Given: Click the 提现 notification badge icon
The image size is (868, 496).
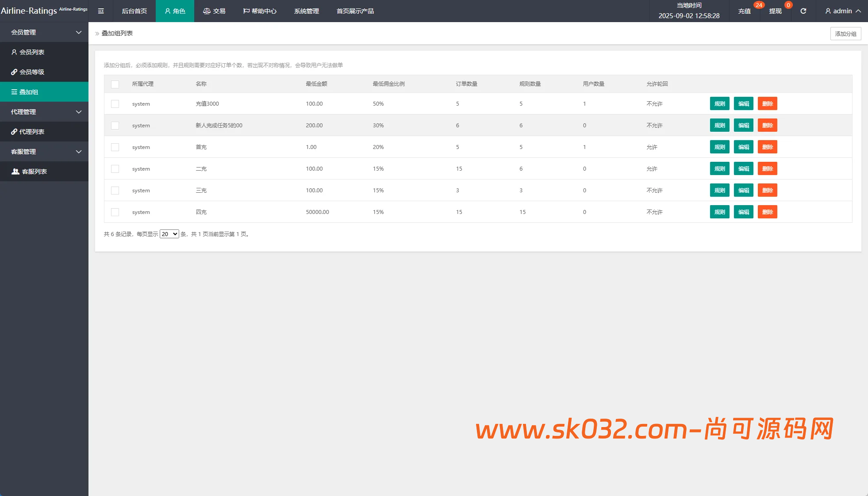Looking at the screenshot, I should pyautogui.click(x=788, y=5).
